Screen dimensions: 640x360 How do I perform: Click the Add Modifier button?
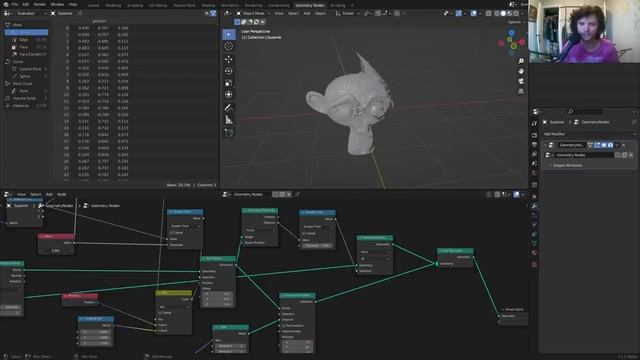coord(589,134)
